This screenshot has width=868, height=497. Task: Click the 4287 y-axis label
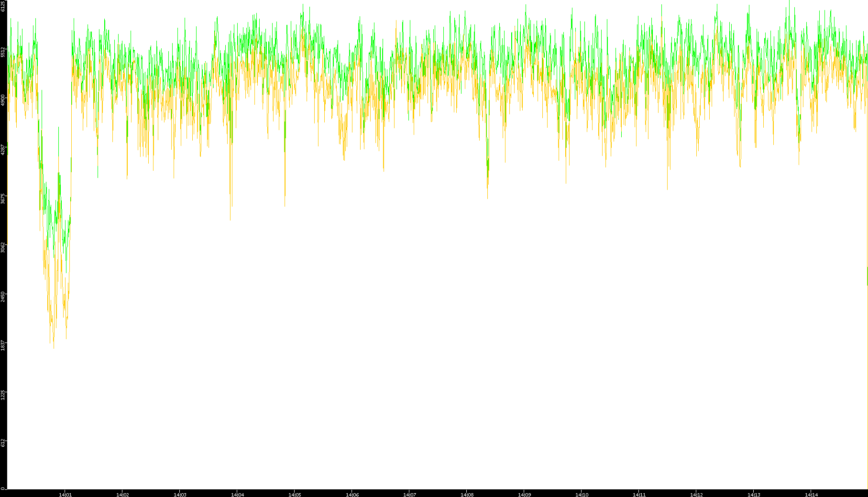coord(3,149)
